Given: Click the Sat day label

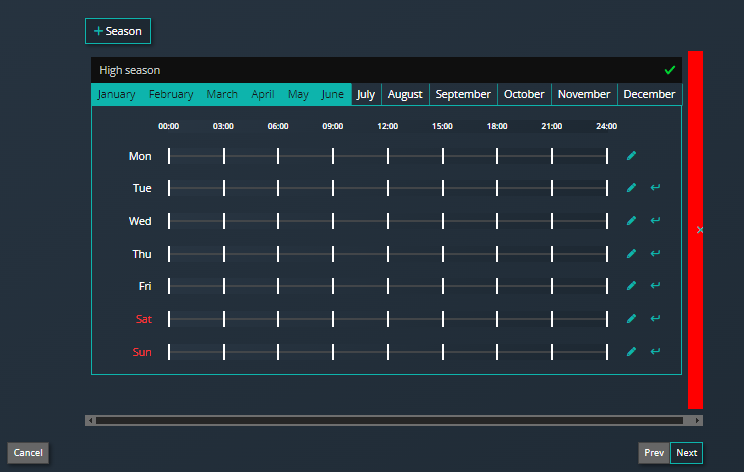Looking at the screenshot, I should pos(144,319).
